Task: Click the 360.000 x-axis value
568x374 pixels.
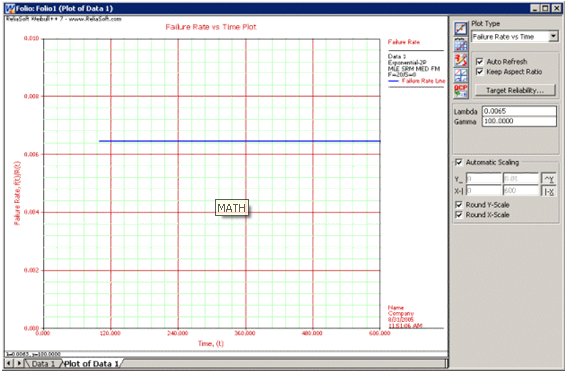Action: point(245,333)
